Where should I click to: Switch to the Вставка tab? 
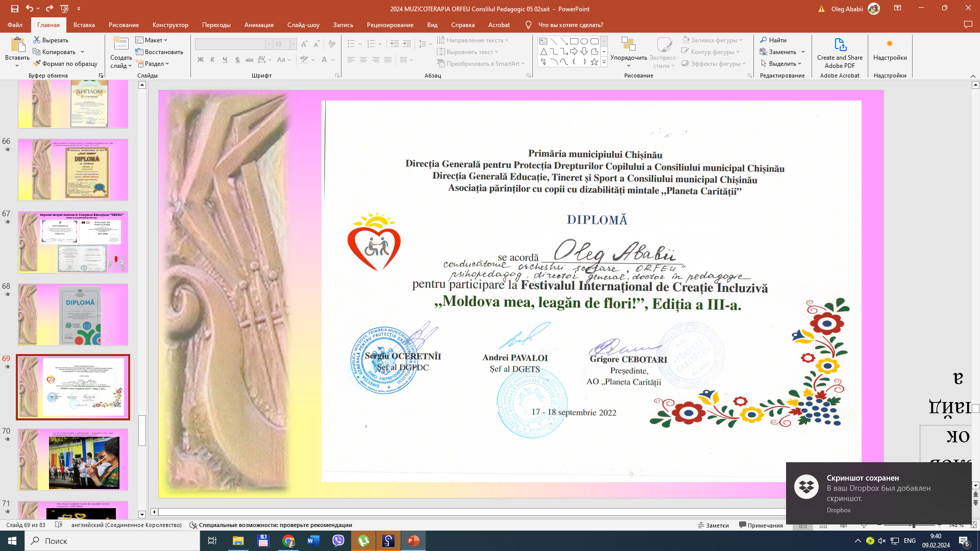(x=84, y=24)
